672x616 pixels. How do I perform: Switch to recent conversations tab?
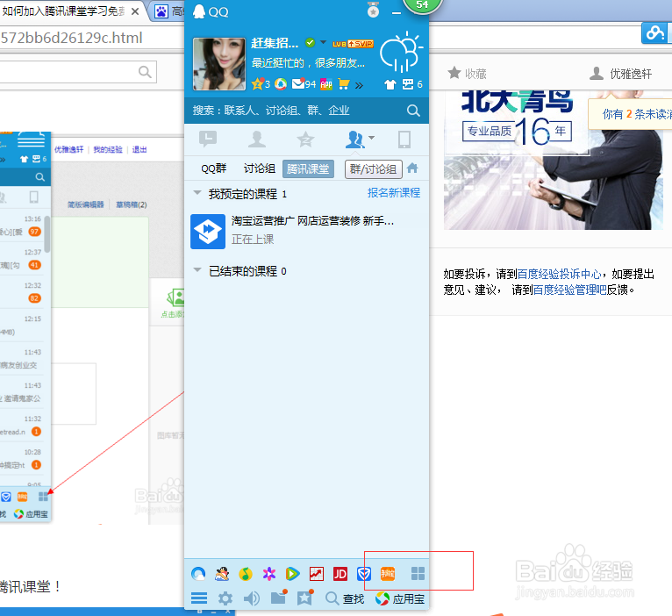pyautogui.click(x=208, y=140)
